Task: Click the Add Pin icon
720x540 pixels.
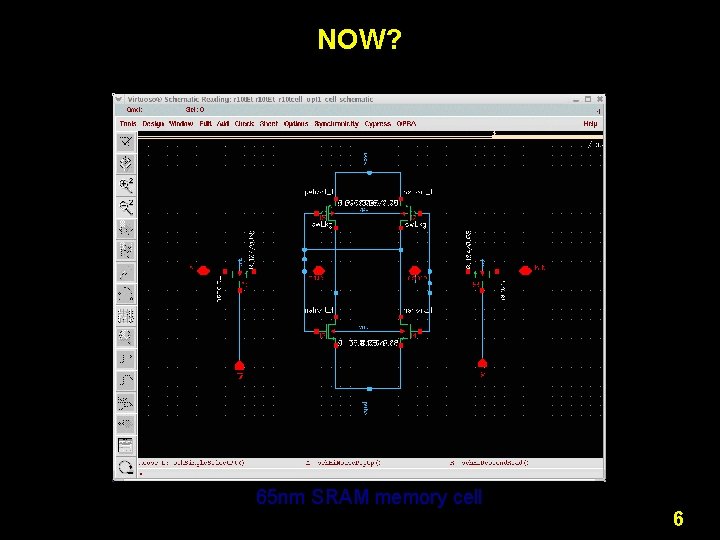Action: click(x=125, y=424)
